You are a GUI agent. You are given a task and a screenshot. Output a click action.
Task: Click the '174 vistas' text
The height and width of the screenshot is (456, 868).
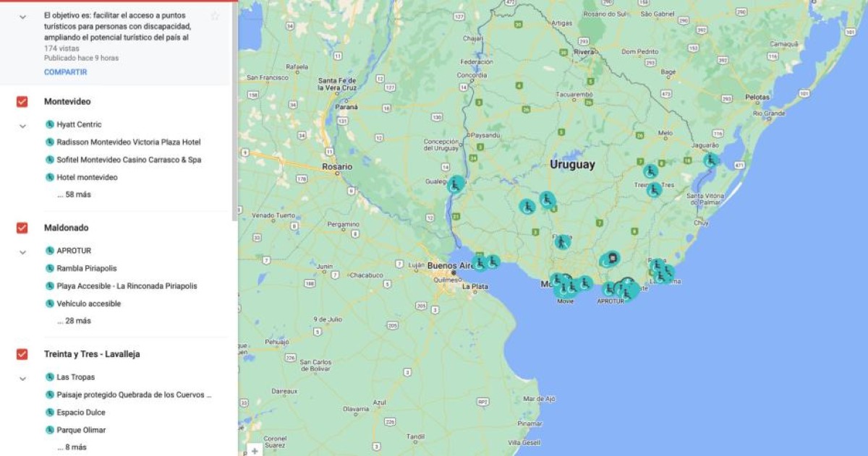(60, 48)
